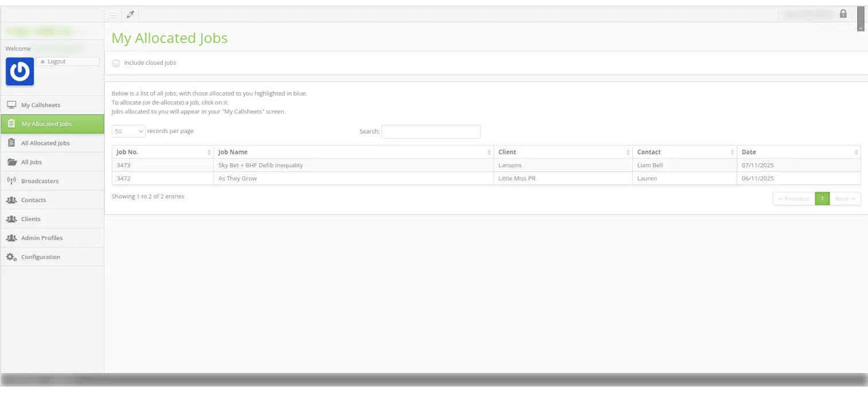Sort table by Date column arrows

click(856, 152)
